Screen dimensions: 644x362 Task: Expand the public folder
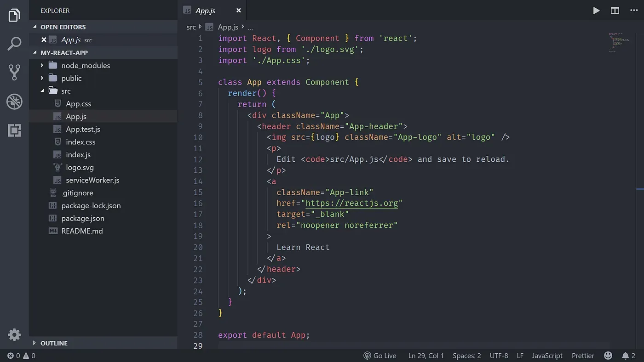(42, 78)
